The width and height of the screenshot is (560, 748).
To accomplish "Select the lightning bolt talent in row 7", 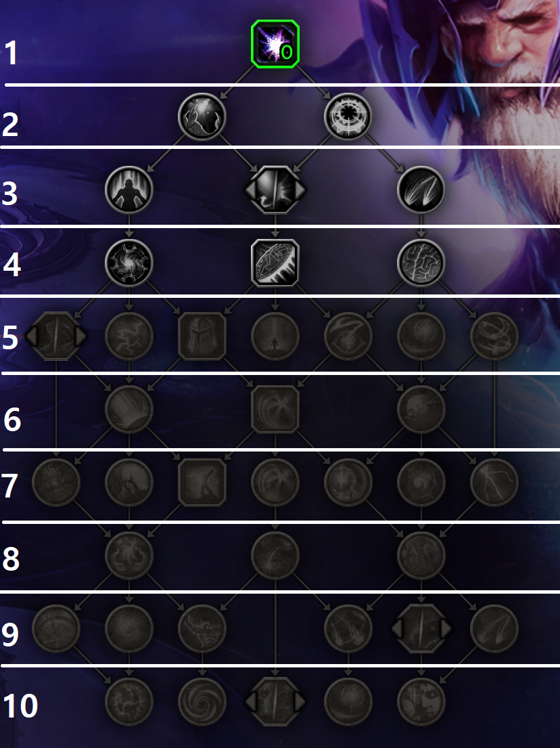I will pyautogui.click(x=494, y=482).
